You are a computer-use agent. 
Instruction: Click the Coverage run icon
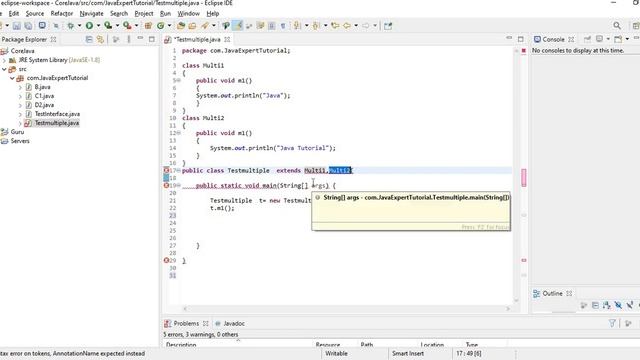[x=108, y=26]
